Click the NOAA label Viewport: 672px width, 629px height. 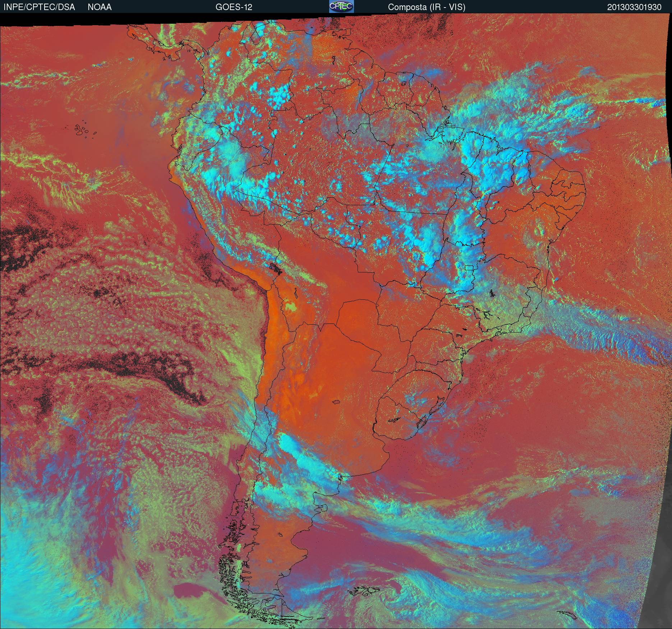[100, 7]
